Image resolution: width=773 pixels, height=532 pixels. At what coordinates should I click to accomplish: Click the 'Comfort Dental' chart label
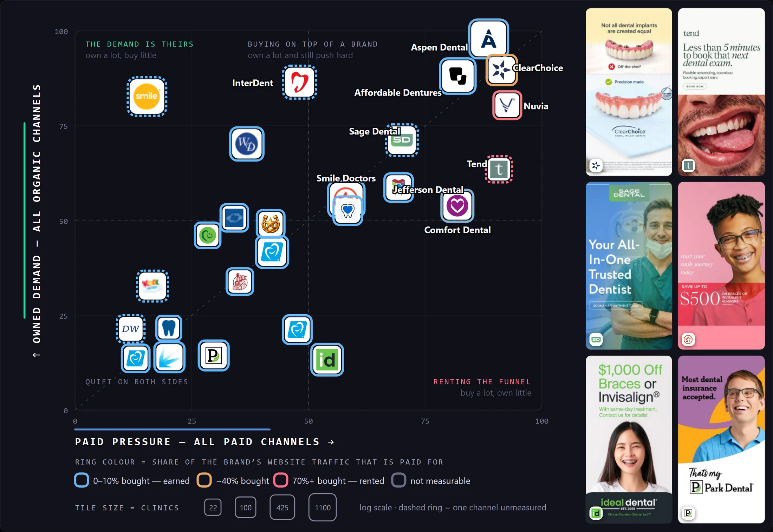click(x=457, y=230)
